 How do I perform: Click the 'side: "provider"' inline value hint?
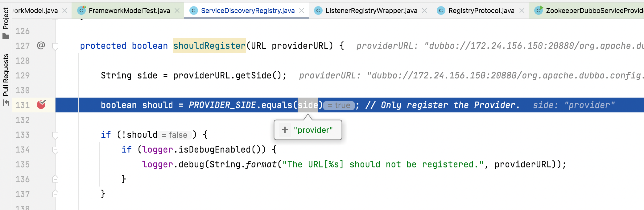click(x=574, y=105)
